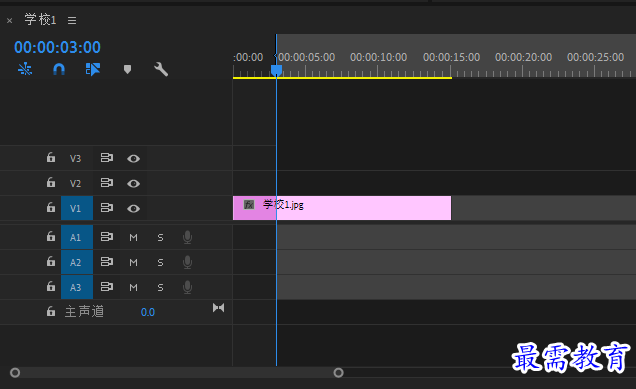Open timeline display settings wrench

coord(161,69)
